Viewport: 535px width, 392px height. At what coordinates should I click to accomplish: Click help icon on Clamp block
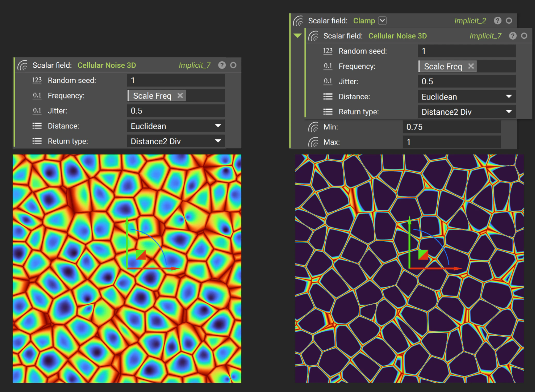tap(497, 21)
